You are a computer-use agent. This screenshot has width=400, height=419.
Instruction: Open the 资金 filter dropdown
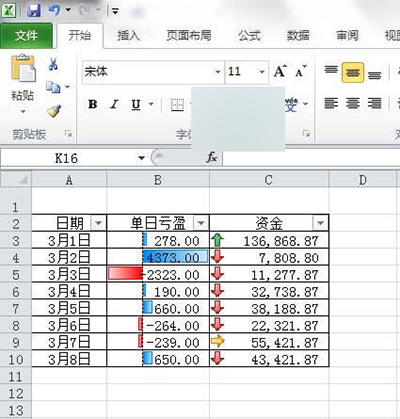pos(320,223)
